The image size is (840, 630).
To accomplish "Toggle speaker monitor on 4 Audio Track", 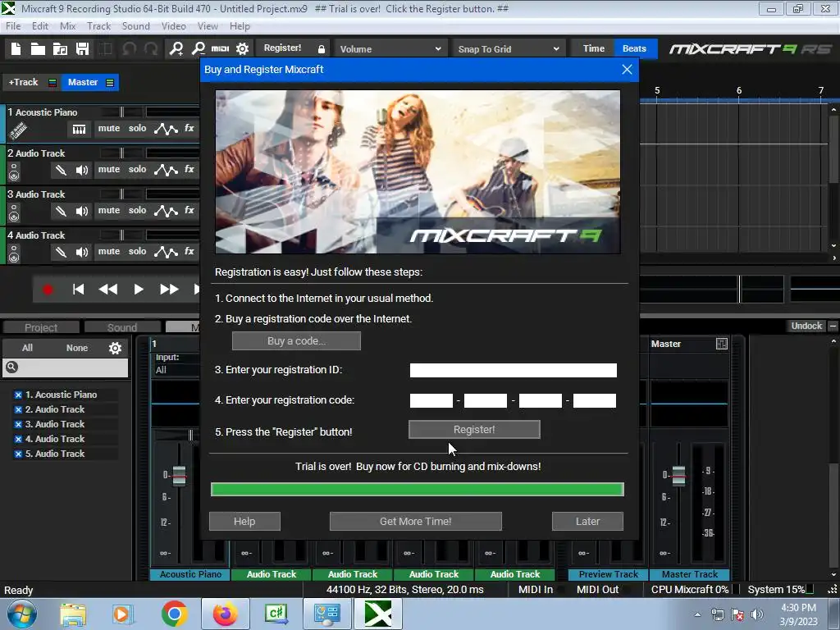I will pyautogui.click(x=82, y=253).
